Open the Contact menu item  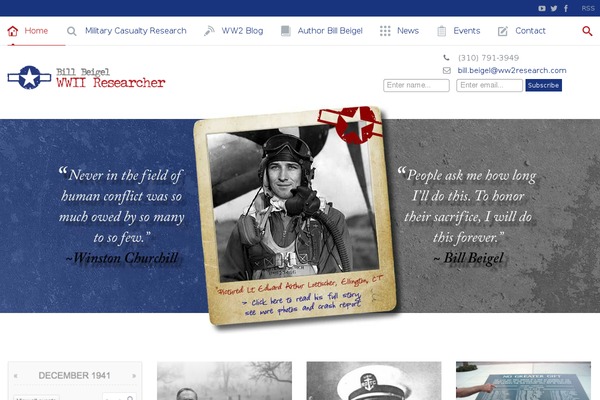tap(530, 31)
